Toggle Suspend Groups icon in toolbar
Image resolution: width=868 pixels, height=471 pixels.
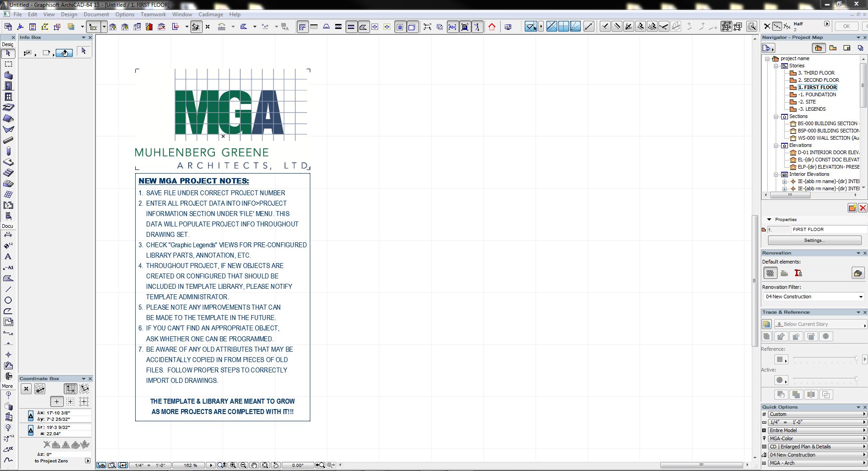(x=726, y=27)
